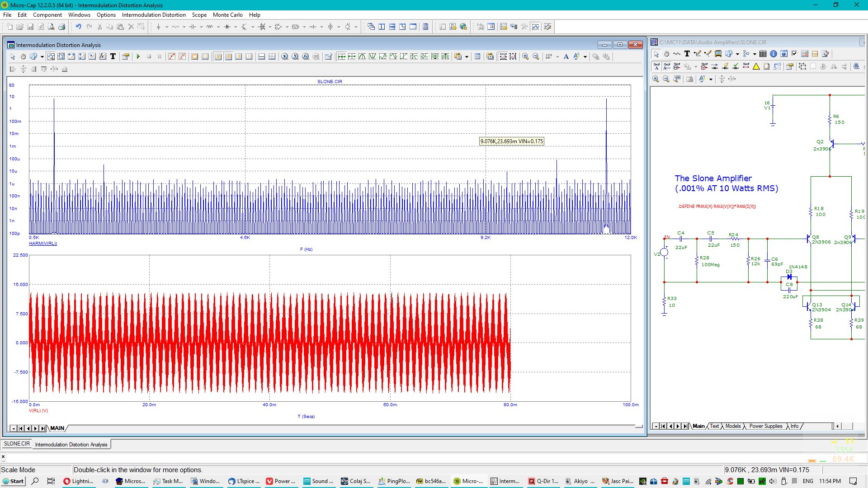Select the Ground component icon

[158, 27]
